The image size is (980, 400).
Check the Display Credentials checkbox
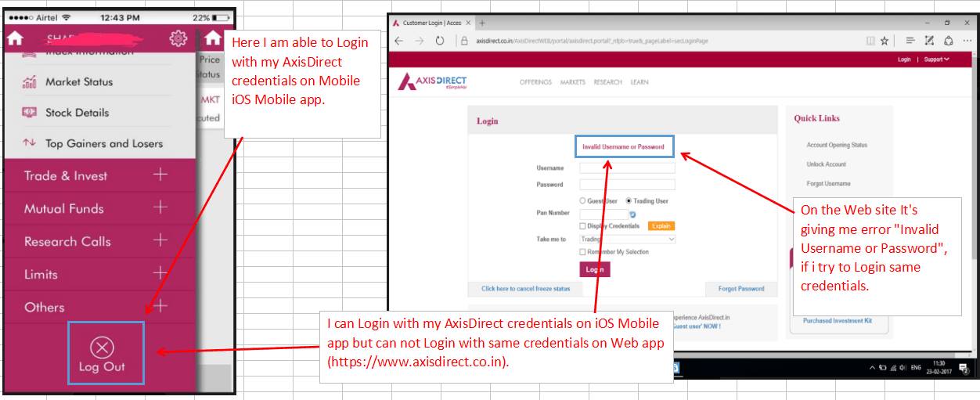[x=582, y=226]
